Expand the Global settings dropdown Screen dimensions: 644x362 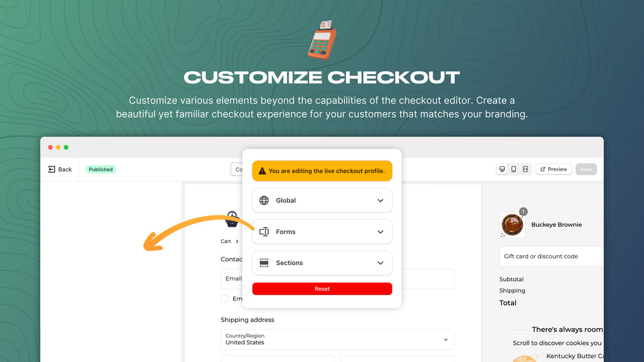click(x=381, y=200)
